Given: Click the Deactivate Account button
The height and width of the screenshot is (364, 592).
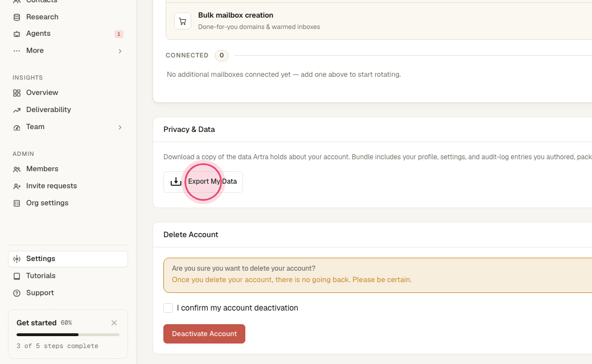Looking at the screenshot, I should [204, 334].
